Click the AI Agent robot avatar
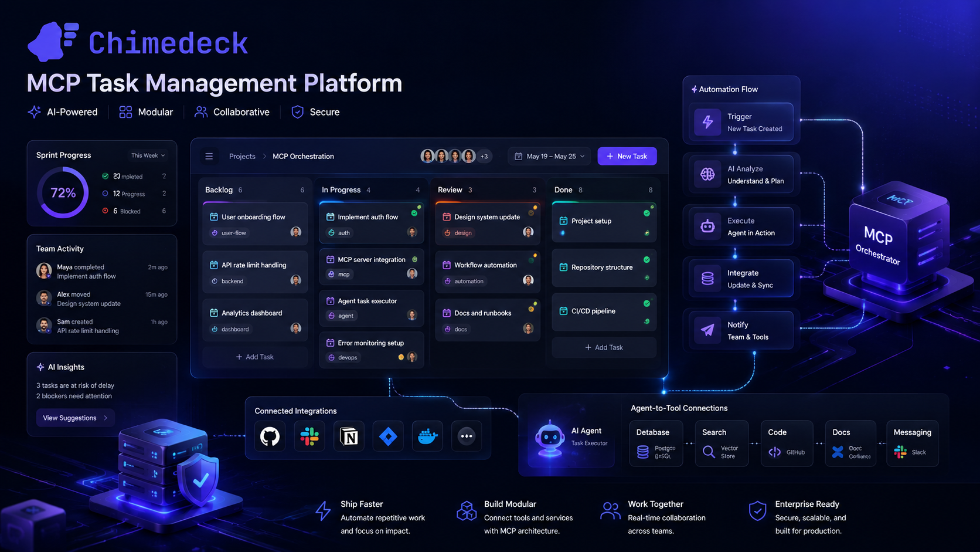Screen dimensions: 980x552 (550, 438)
